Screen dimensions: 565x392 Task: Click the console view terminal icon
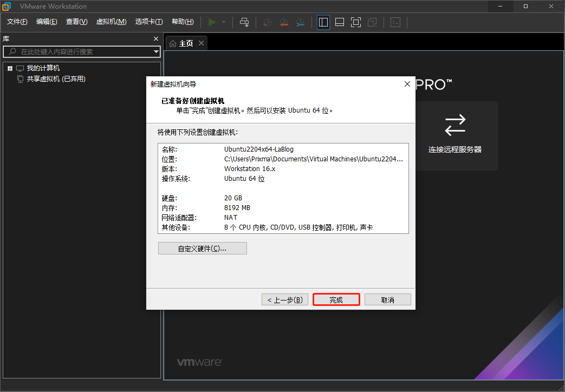click(x=395, y=22)
